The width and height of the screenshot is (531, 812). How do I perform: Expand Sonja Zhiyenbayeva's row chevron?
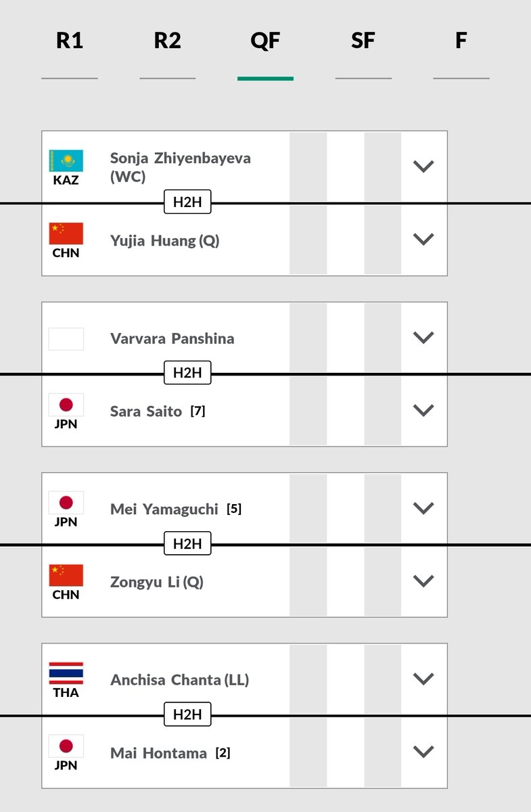pyautogui.click(x=423, y=166)
